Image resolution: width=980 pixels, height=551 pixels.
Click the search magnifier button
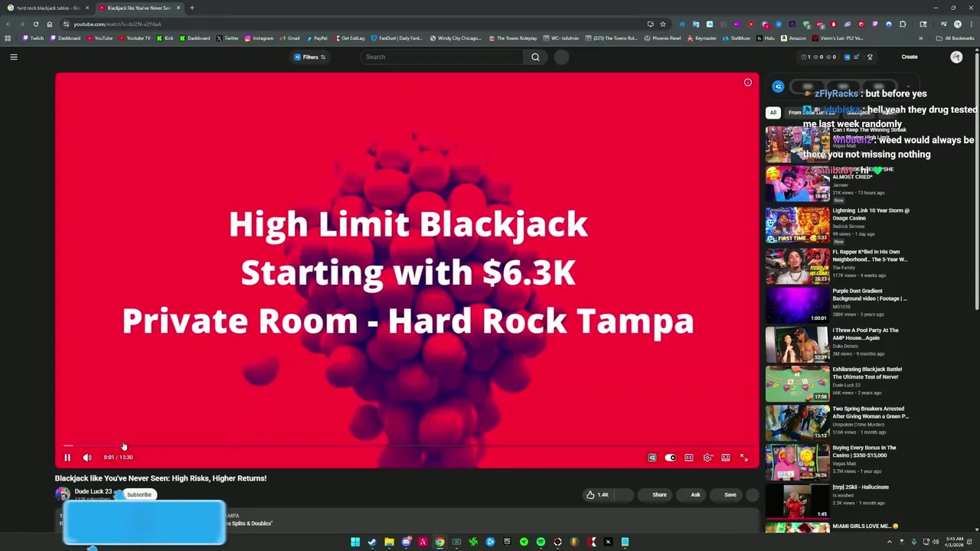(535, 57)
